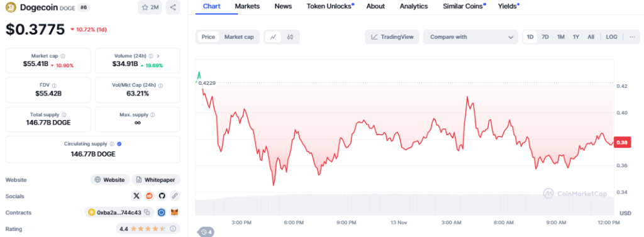Click the share icon next to Dogecoin

coord(173,8)
